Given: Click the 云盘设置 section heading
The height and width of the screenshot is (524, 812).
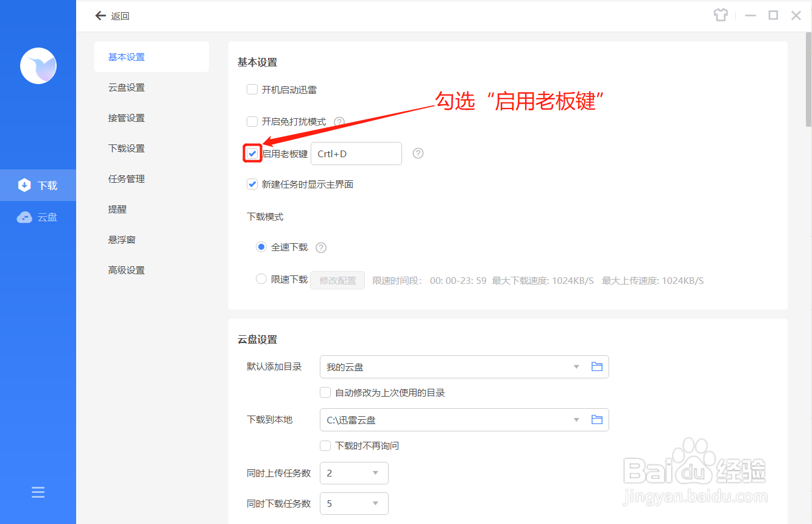Looking at the screenshot, I should pos(257,339).
